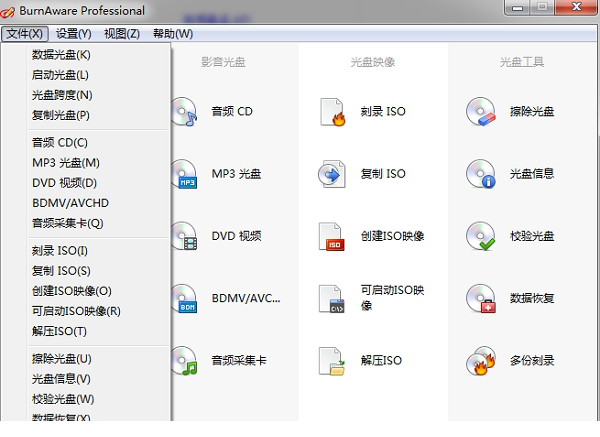
Task: Choose 校验光盘(W) menu entry
Action: [63, 399]
